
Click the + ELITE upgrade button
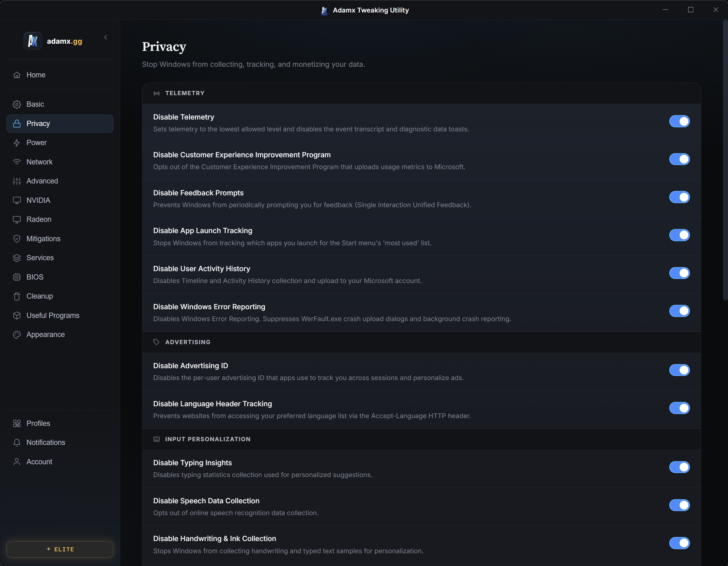60,549
